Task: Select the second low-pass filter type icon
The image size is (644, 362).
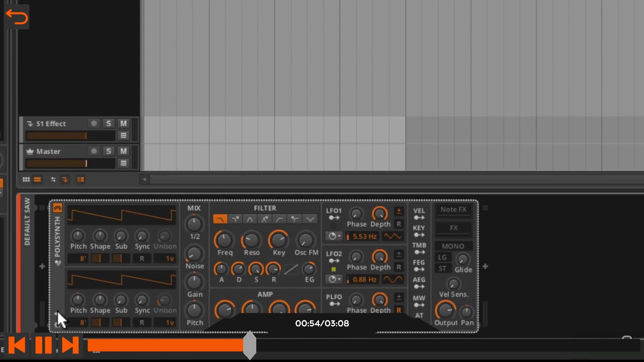Action: [235, 219]
